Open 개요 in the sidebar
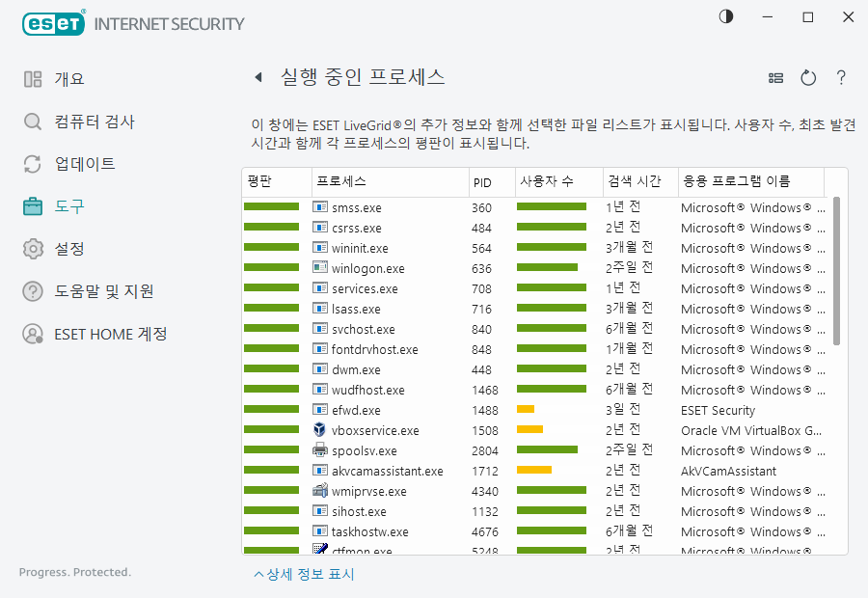 click(x=68, y=79)
